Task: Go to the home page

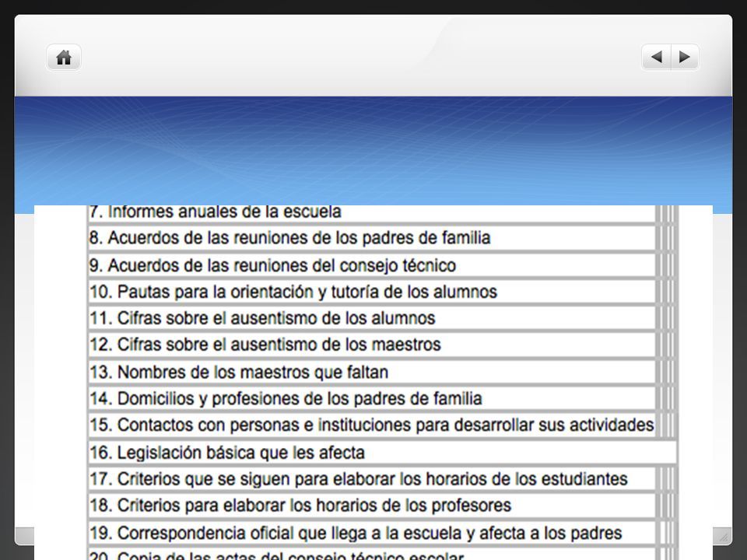Action: (64, 58)
